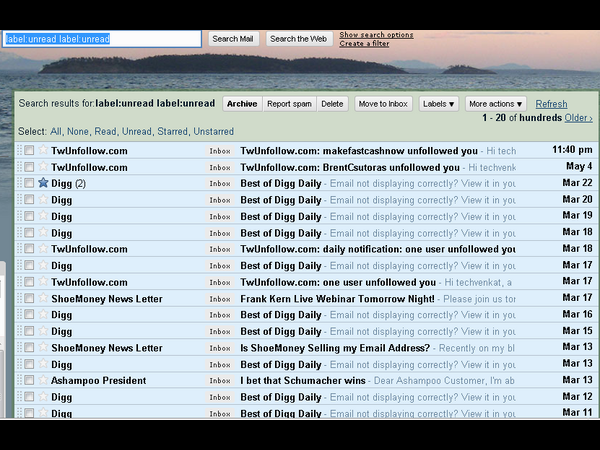Star the Digg email from Mar 20

pyautogui.click(x=43, y=200)
